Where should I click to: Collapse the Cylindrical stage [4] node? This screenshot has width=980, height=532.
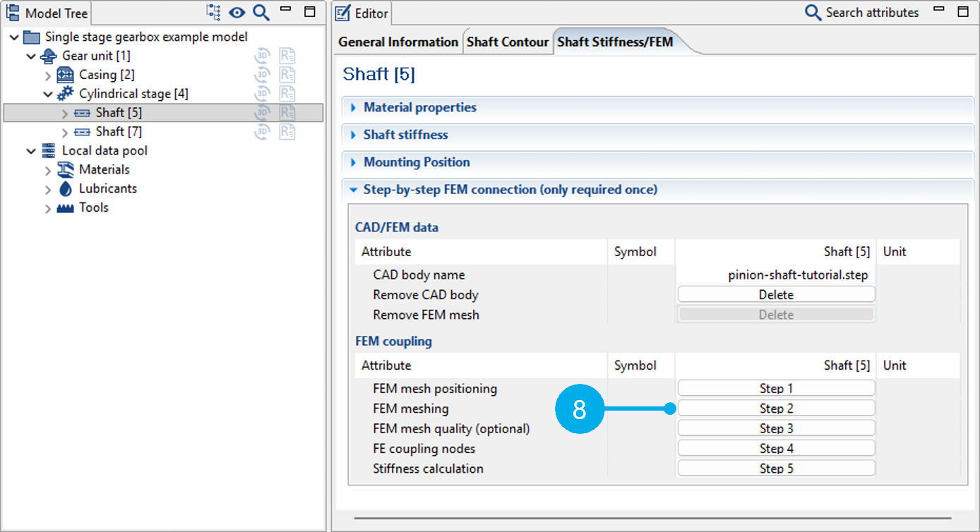[x=48, y=94]
